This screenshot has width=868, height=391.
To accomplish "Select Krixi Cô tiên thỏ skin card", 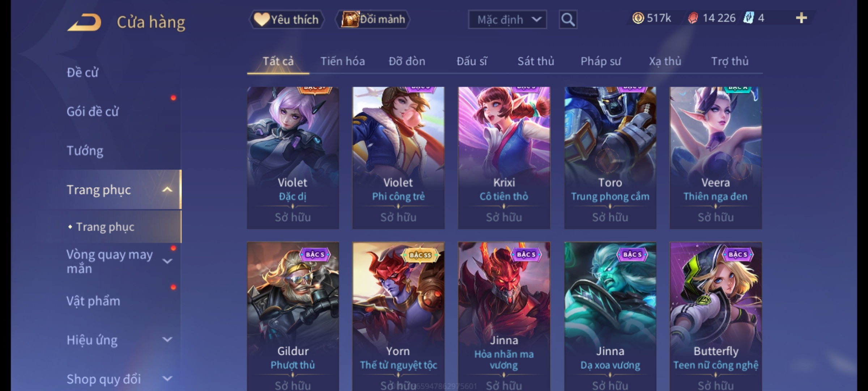I will point(504,158).
